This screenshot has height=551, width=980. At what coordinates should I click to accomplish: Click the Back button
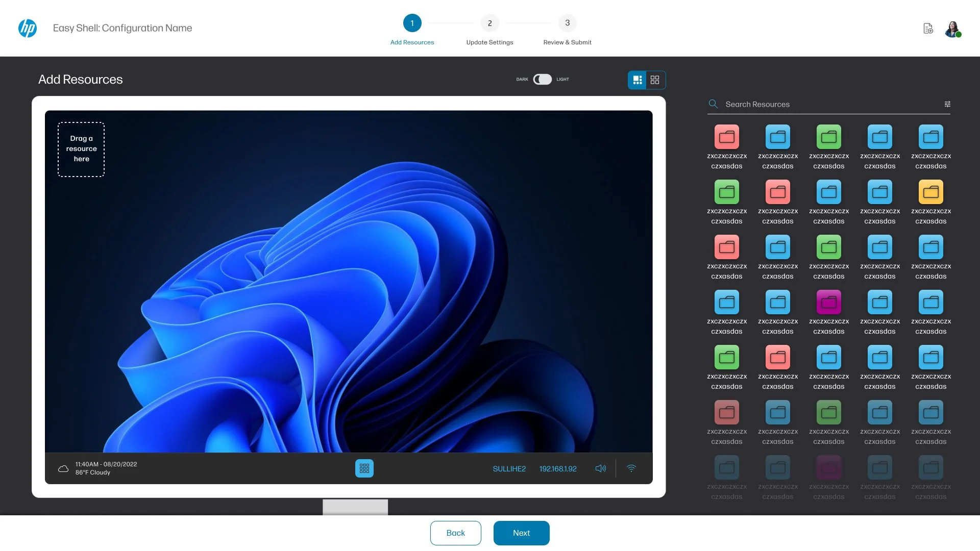pos(455,533)
